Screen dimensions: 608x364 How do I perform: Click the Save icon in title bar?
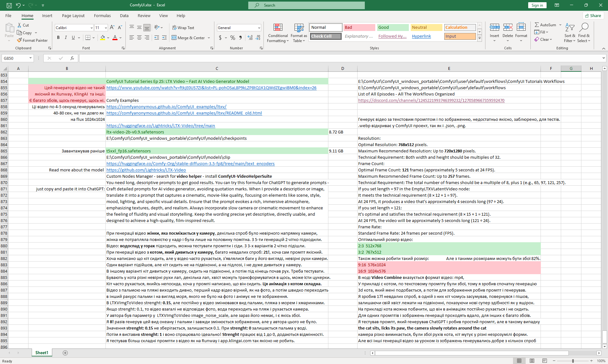coord(9,5)
